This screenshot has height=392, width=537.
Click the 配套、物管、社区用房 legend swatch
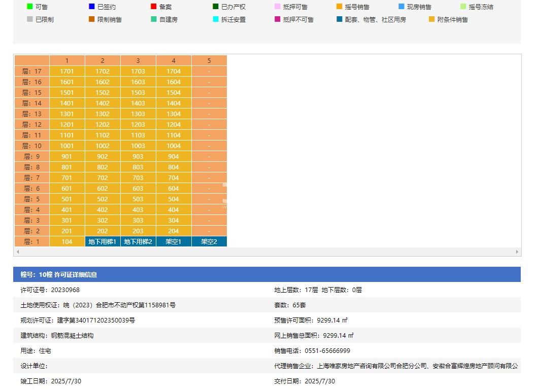[340, 19]
